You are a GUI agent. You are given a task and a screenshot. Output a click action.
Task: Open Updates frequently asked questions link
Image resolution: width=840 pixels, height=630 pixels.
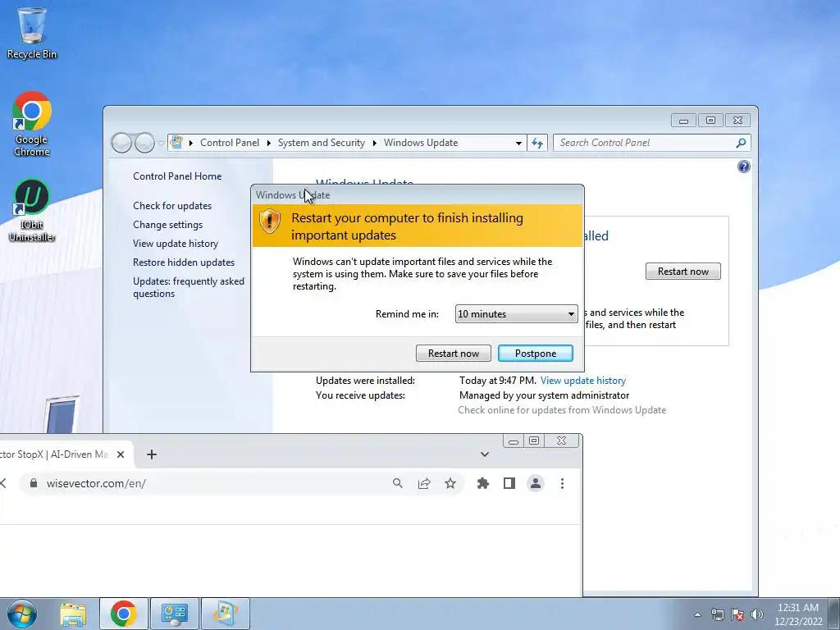[189, 287]
